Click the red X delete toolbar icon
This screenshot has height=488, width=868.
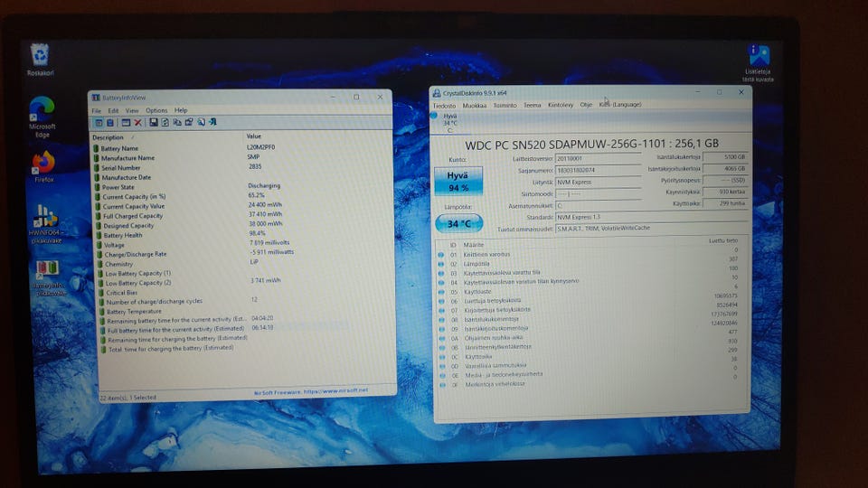(x=137, y=122)
